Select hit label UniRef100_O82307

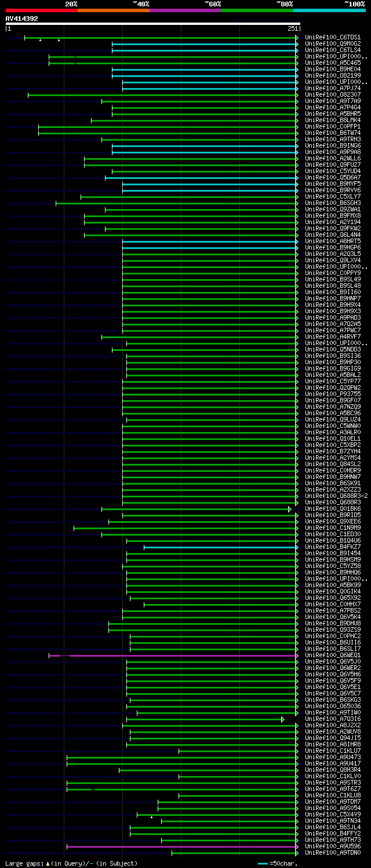tap(333, 95)
